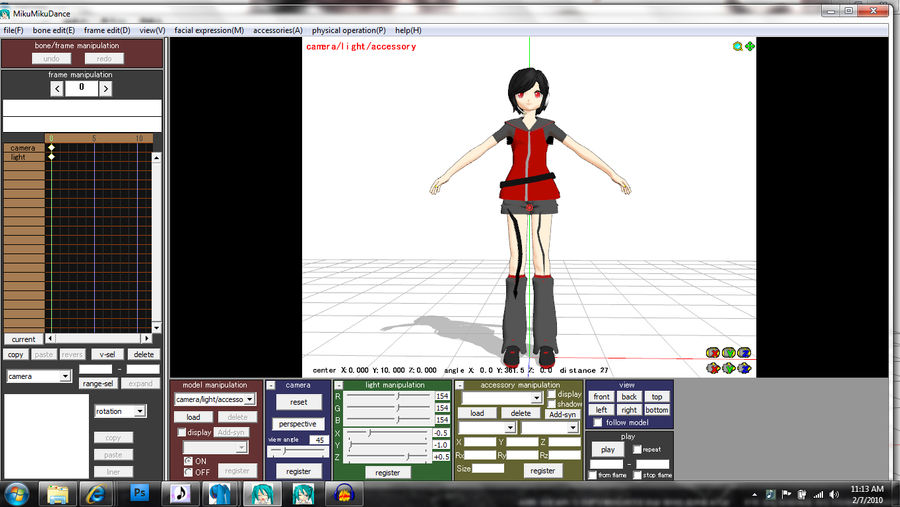Switch to the active MikuMikuDance taskbar icon
The image size is (900, 507).
tap(262, 494)
